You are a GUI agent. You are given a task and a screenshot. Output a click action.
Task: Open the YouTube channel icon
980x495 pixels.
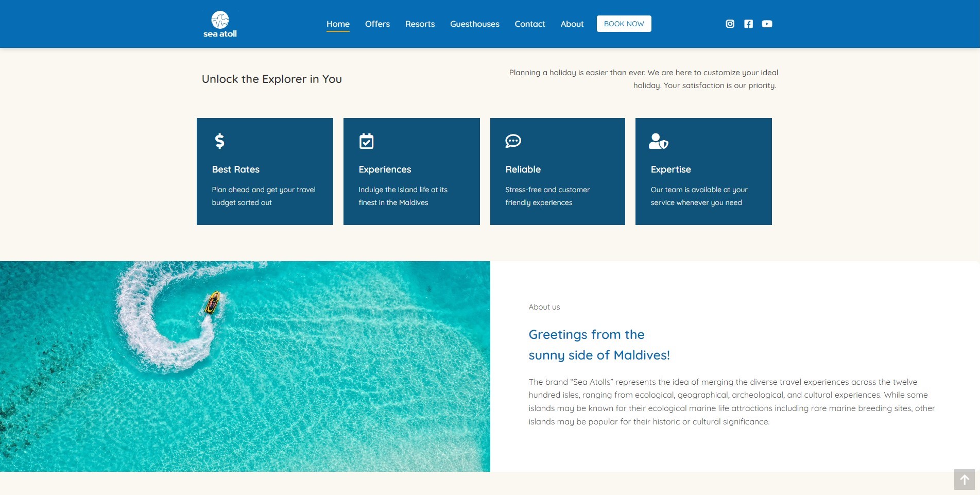(x=767, y=24)
